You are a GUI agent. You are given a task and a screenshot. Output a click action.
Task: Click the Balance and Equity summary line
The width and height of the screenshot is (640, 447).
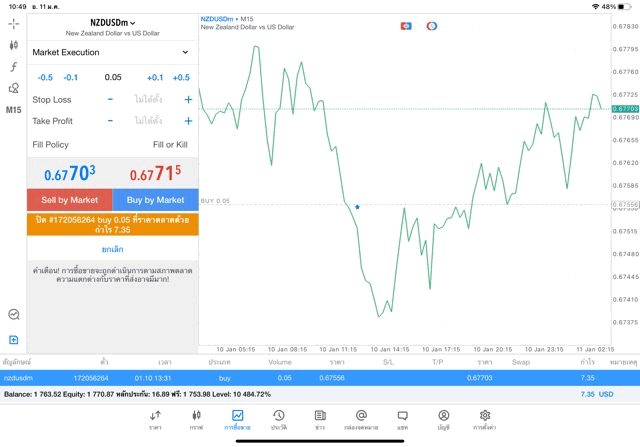click(137, 394)
